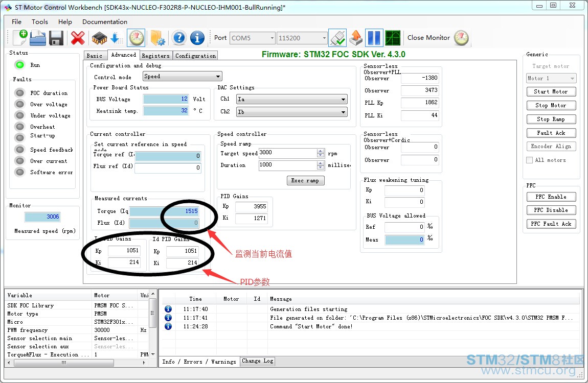Click the Close Monitor gauge icon
588x383 pixels.
pos(461,38)
